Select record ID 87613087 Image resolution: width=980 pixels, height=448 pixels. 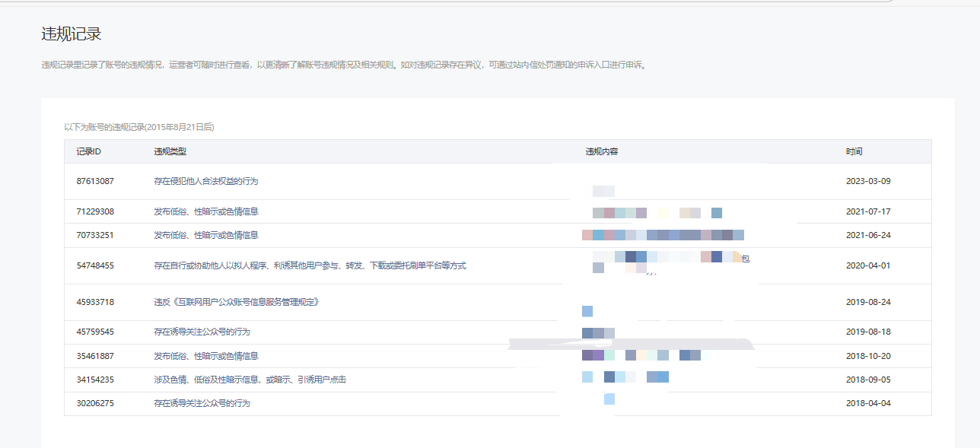point(95,181)
